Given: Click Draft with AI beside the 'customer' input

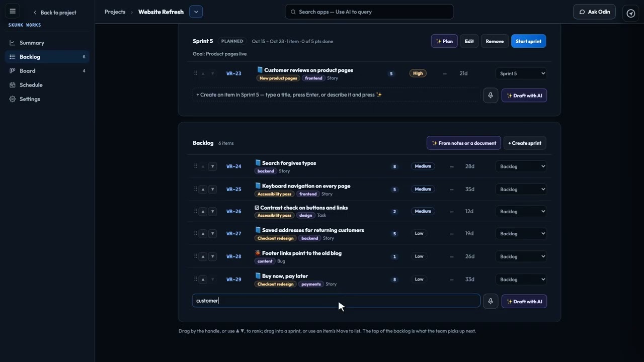Looking at the screenshot, I should tap(524, 302).
